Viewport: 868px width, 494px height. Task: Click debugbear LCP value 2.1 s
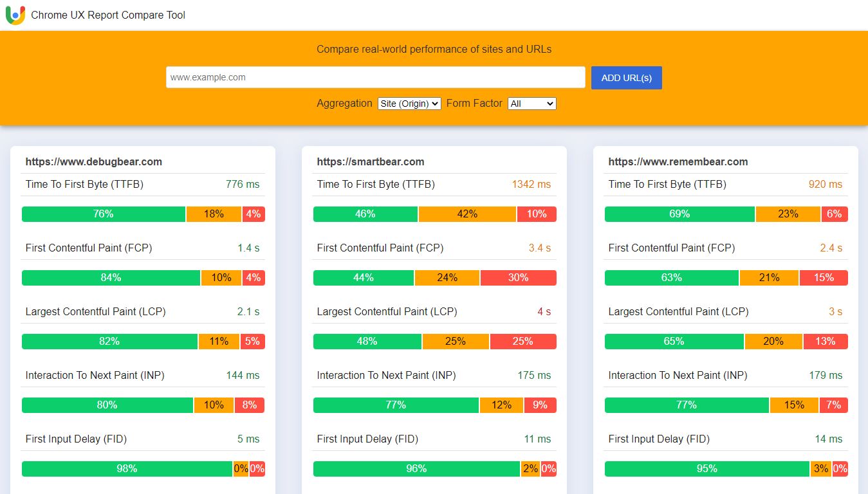coord(248,311)
